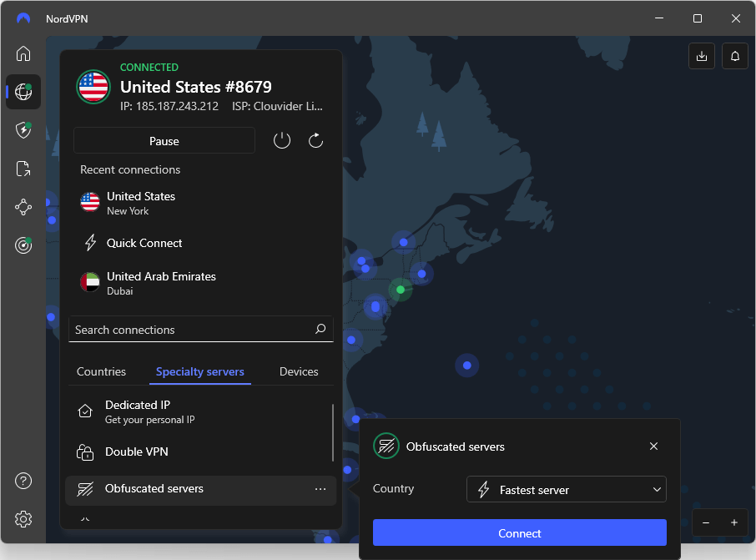Open the Home page in sidebar
This screenshot has height=560, width=756.
[x=23, y=53]
